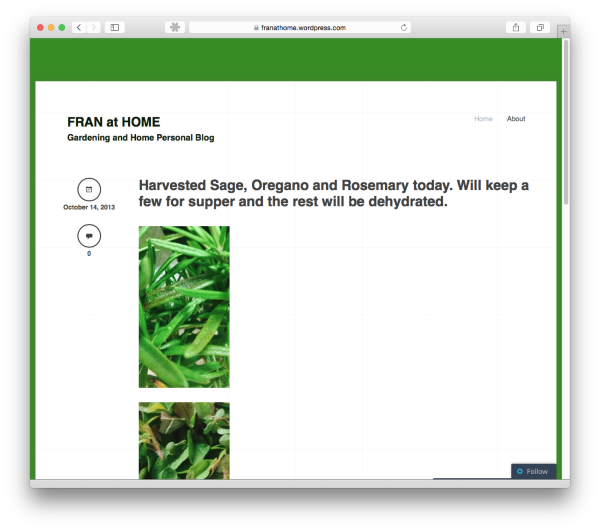Follow the blog using the Follow button
Screen dimensions: 600x531
[x=533, y=471]
